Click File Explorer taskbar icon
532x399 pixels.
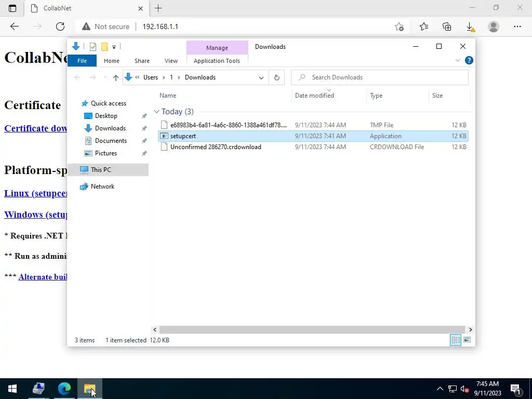click(90, 389)
